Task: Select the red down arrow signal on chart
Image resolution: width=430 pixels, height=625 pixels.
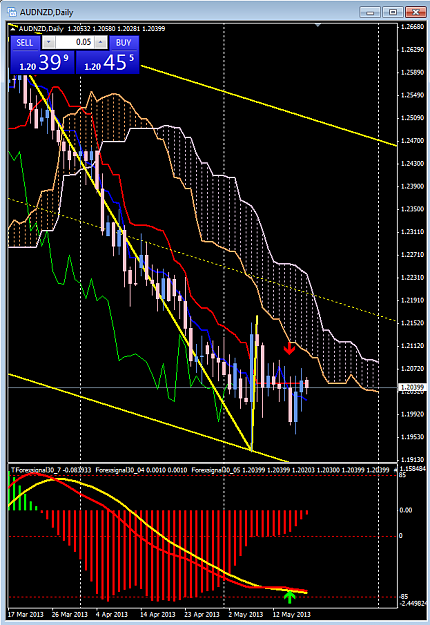Action: point(289,349)
